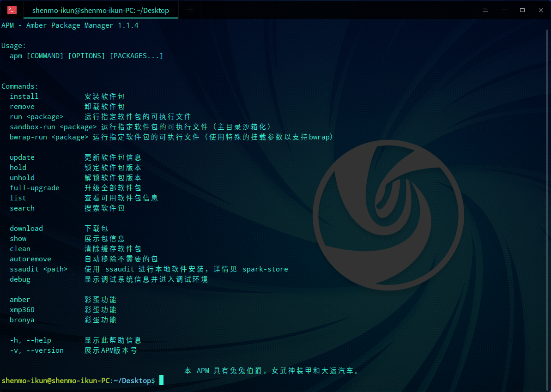
Task: Click the '本 APM 具有兔兔伯爵' footer line
Action: (272, 371)
